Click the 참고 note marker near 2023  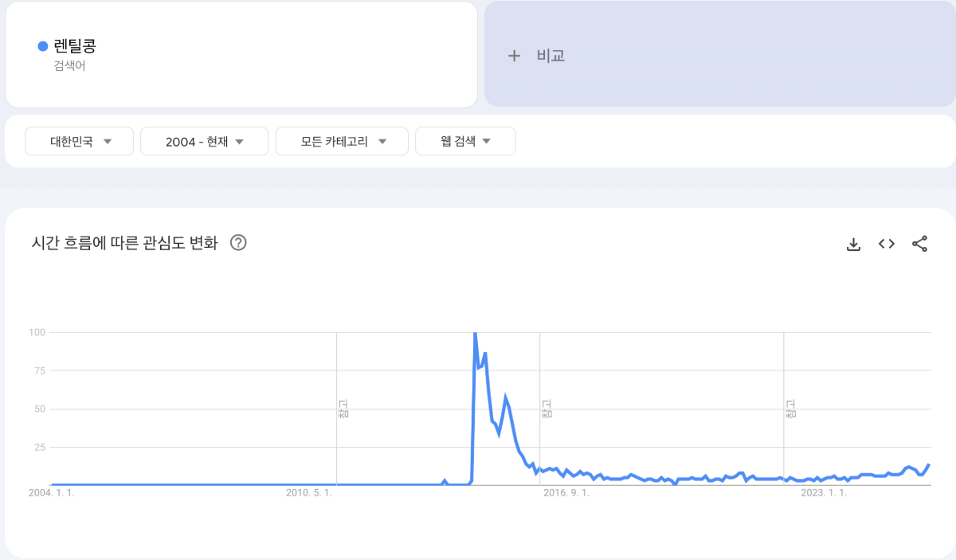[790, 409]
